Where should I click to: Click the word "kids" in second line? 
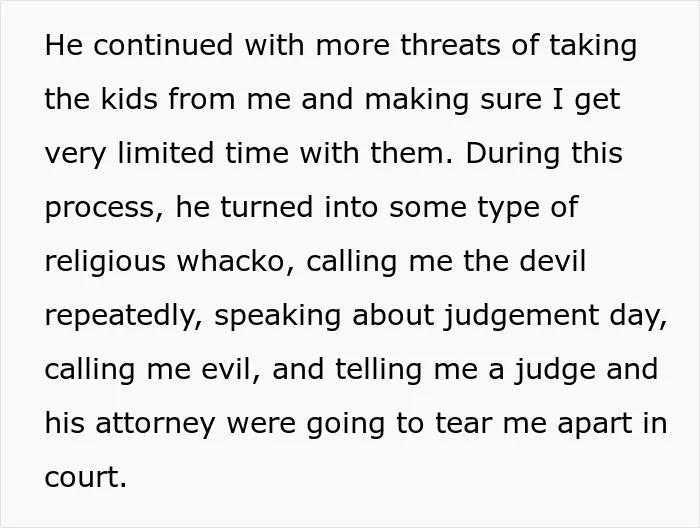129,99
